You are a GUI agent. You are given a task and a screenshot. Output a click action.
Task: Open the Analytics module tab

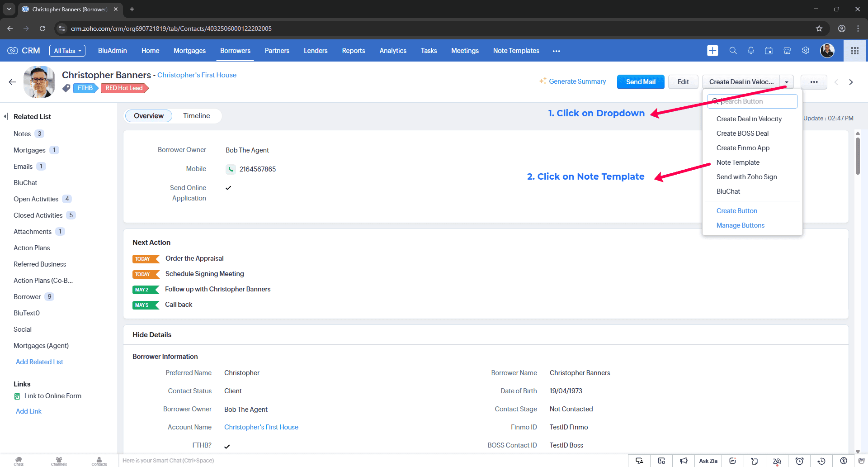(392, 51)
